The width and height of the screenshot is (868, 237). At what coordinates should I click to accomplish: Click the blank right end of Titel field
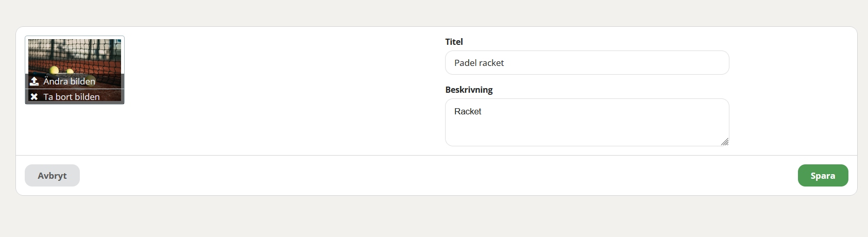(670, 63)
